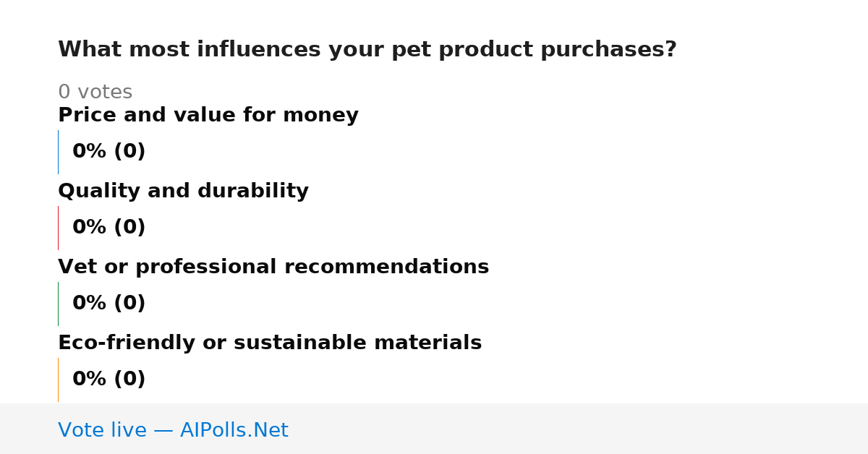Select the 'Price and value for money' option
Viewport: 868px width, 454px height.
(208, 116)
